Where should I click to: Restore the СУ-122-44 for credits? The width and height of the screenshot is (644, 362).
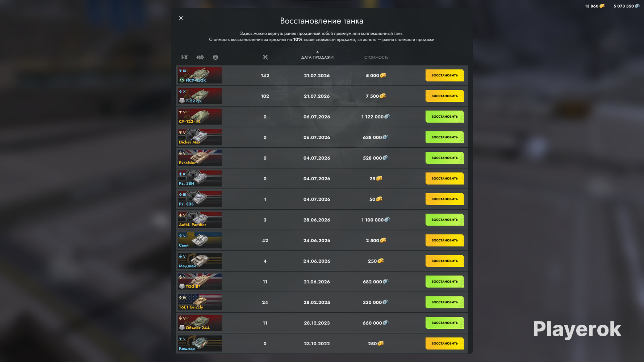tap(444, 117)
